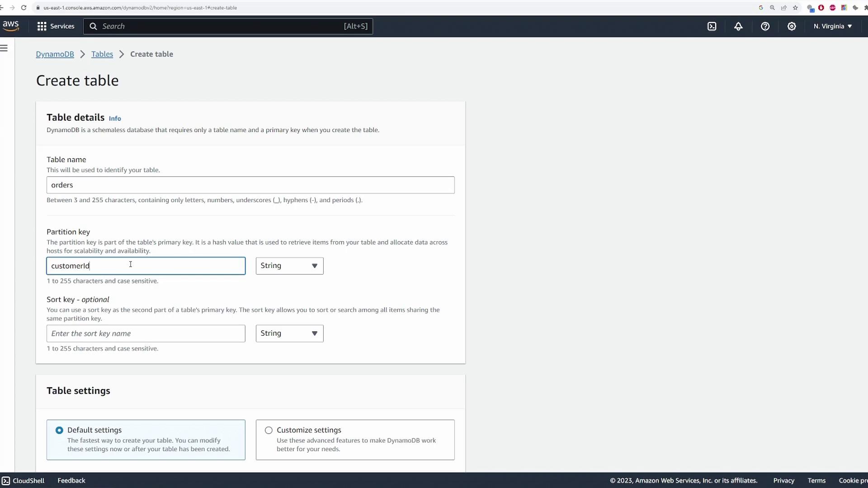
Task: Go to Tables breadcrumb link
Action: tap(102, 54)
